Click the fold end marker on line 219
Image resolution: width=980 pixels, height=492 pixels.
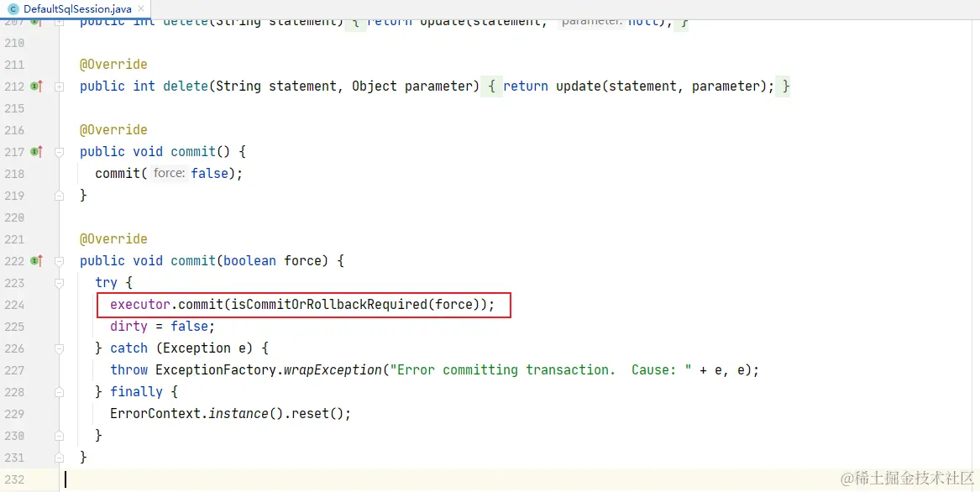(x=60, y=196)
